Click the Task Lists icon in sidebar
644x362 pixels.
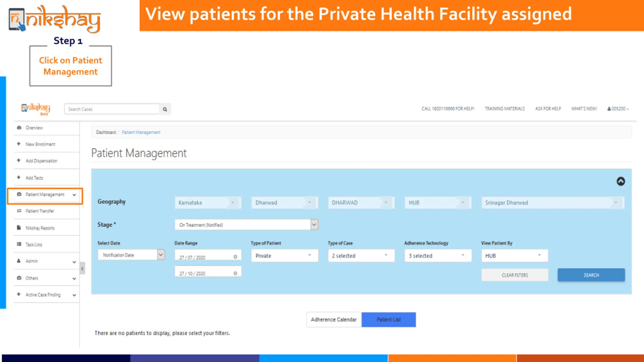19,244
